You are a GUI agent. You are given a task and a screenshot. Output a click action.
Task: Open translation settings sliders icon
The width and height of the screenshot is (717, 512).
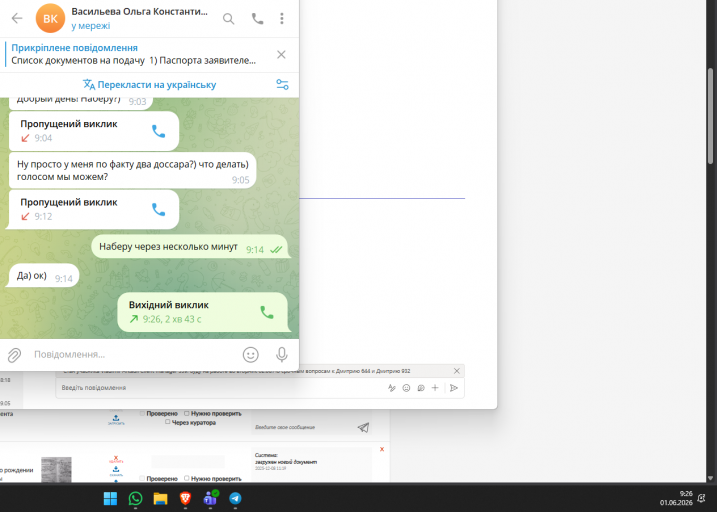tap(282, 85)
